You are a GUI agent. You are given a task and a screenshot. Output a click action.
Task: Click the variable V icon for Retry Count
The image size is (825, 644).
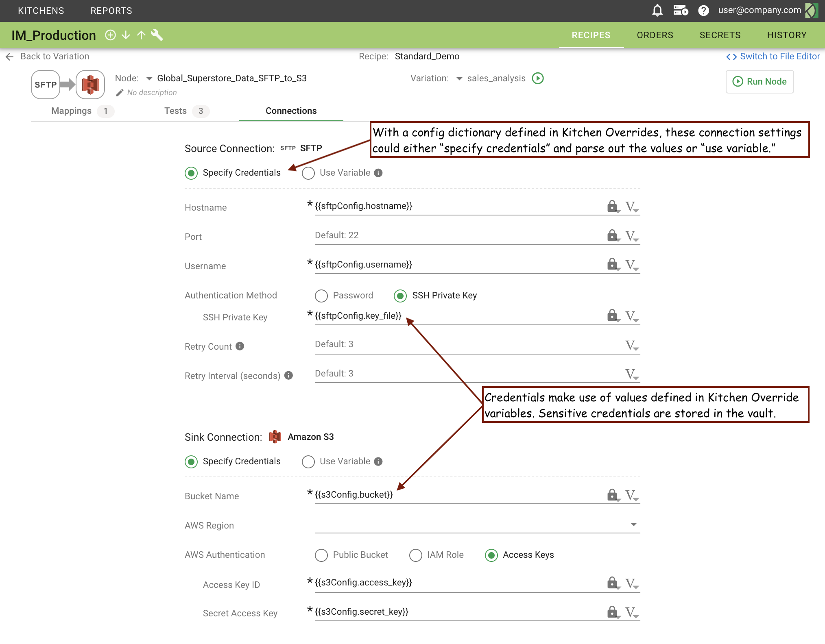coord(631,345)
